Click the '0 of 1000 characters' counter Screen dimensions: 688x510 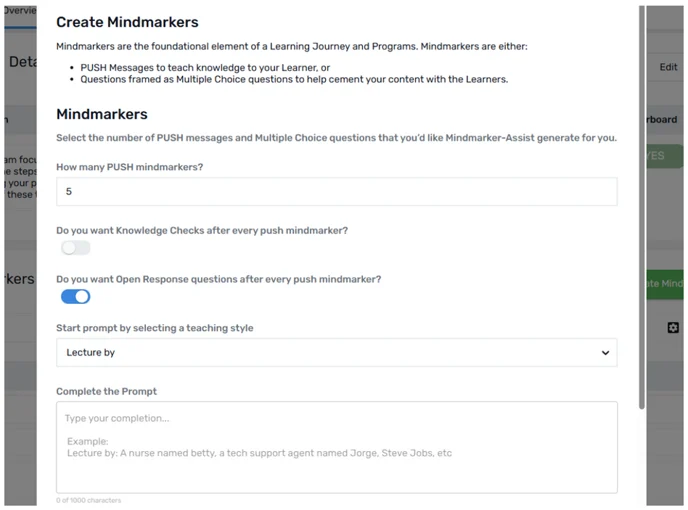[89, 500]
